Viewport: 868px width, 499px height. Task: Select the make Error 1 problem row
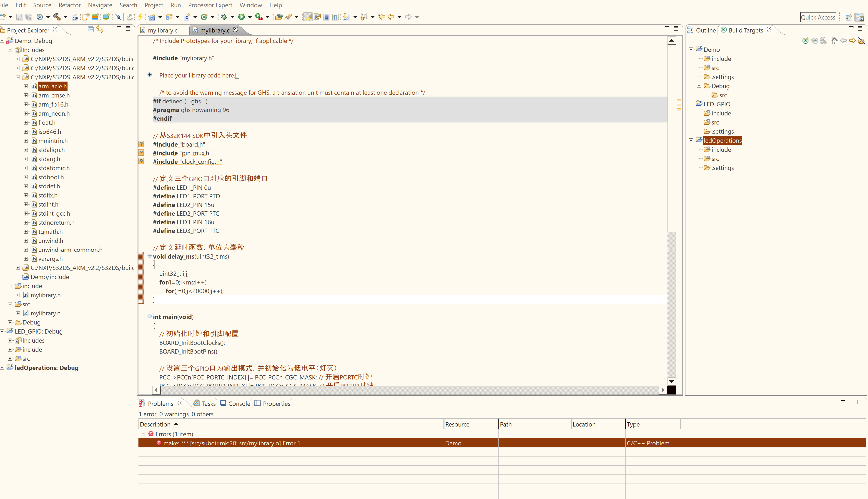pyautogui.click(x=231, y=443)
